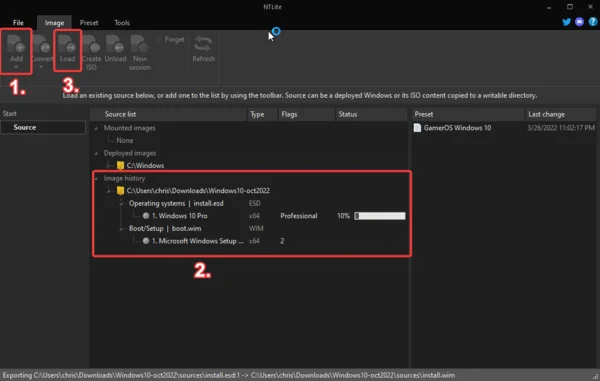This screenshot has width=600, height=381.
Task: Click the Create ISO toolbar icon
Action: click(91, 44)
